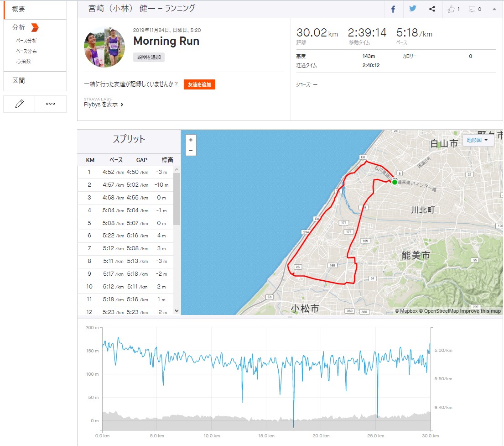Image resolution: width=504 pixels, height=446 pixels.
Task: Click the athlete profile photo
Action: (x=104, y=47)
